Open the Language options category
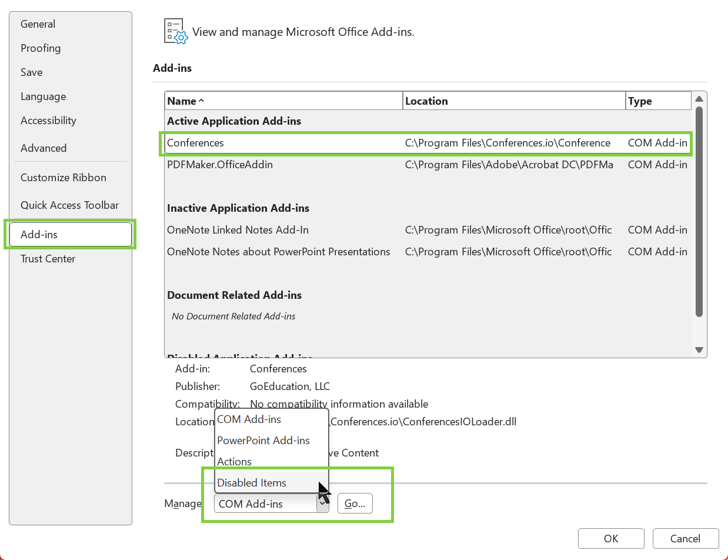The height and width of the screenshot is (560, 728). click(x=43, y=96)
